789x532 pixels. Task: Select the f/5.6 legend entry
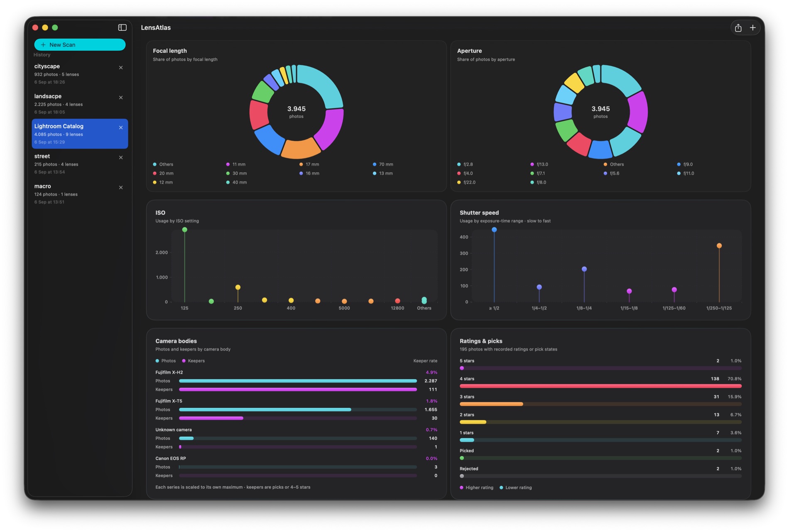tap(612, 174)
